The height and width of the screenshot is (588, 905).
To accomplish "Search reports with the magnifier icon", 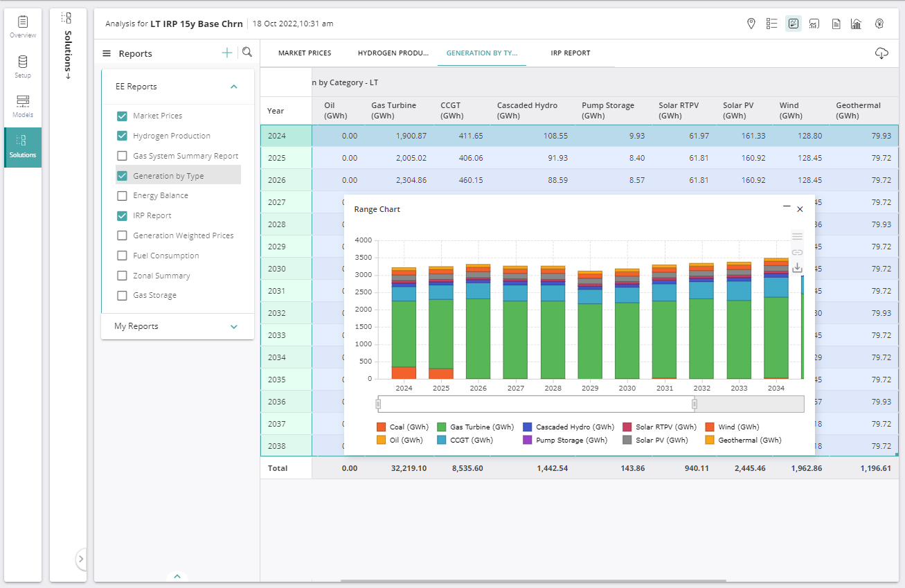I will tap(247, 53).
